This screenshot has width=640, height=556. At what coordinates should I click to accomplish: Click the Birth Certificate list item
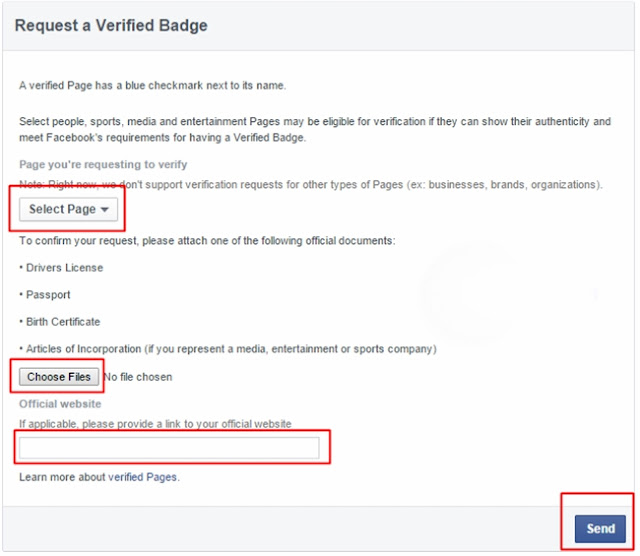pos(60,322)
